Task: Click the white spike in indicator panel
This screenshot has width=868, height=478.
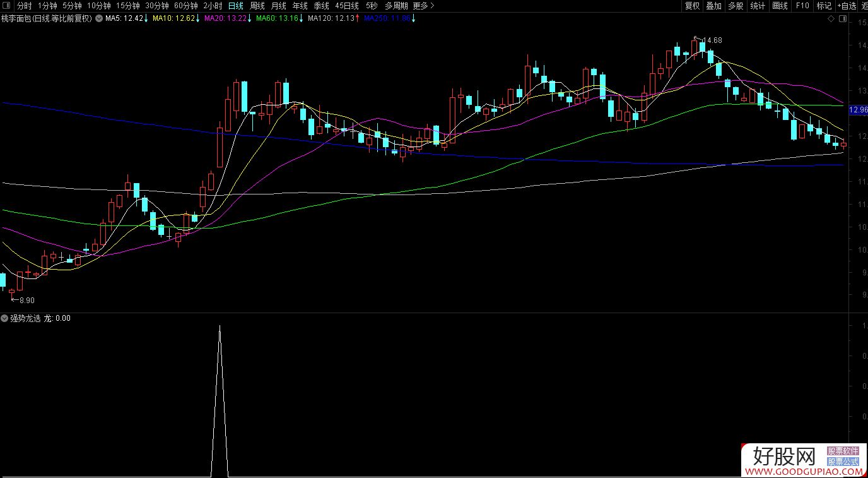Action: (x=219, y=400)
